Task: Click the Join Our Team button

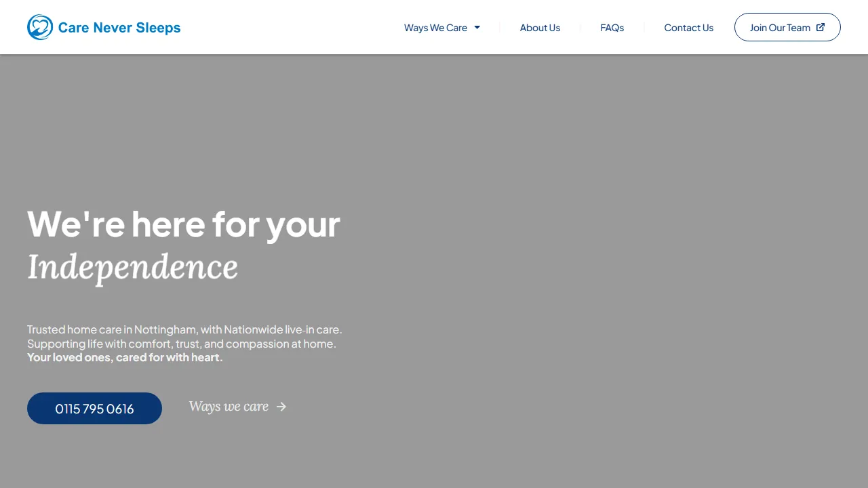Action: (x=787, y=27)
